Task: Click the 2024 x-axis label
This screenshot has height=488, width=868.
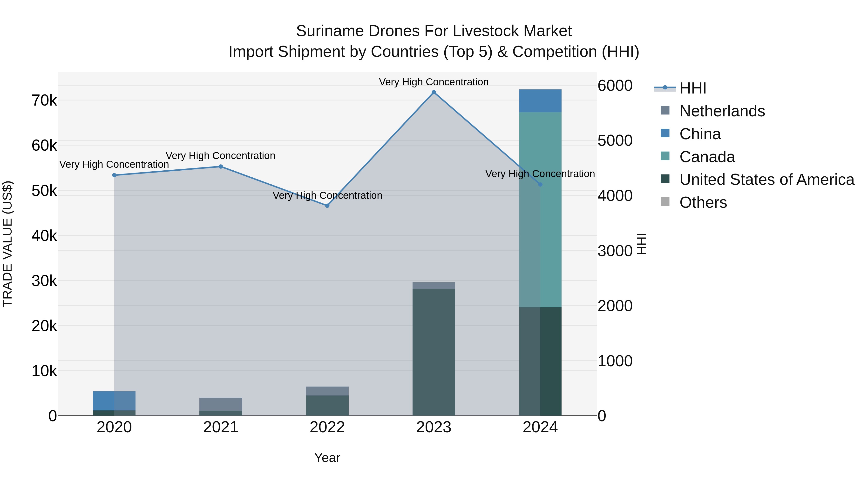Action: (x=540, y=427)
